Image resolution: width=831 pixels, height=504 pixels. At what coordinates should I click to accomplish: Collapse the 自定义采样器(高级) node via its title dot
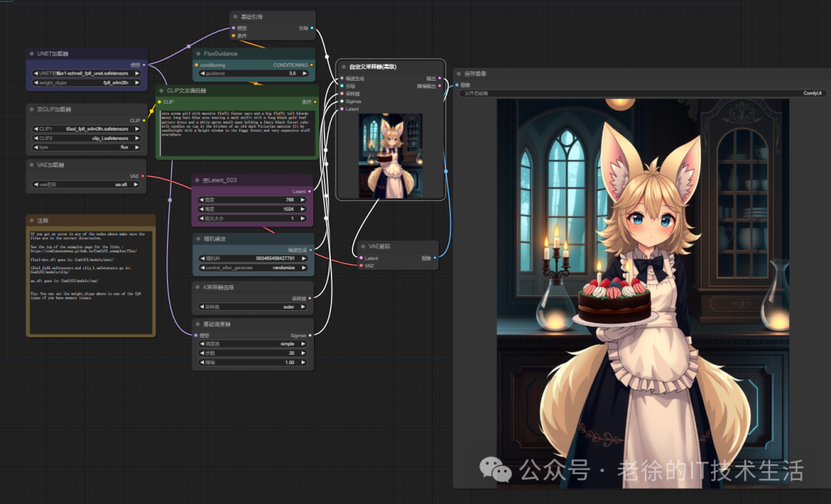(x=344, y=67)
